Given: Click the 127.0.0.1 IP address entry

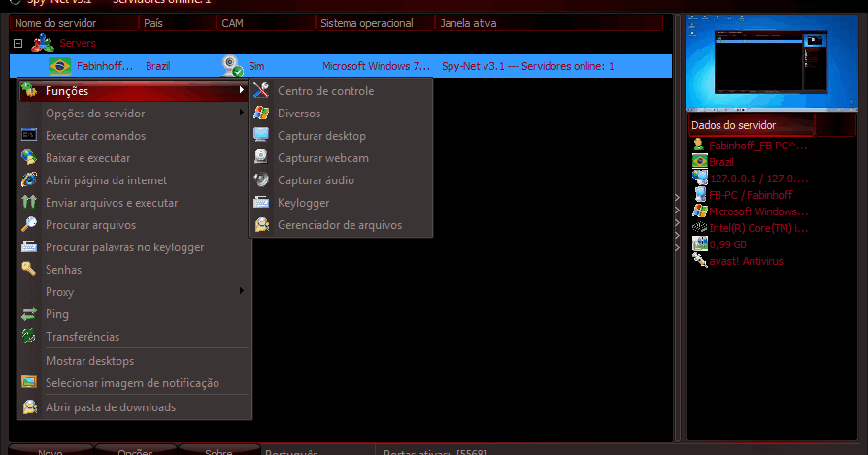Looking at the screenshot, I should click(758, 179).
